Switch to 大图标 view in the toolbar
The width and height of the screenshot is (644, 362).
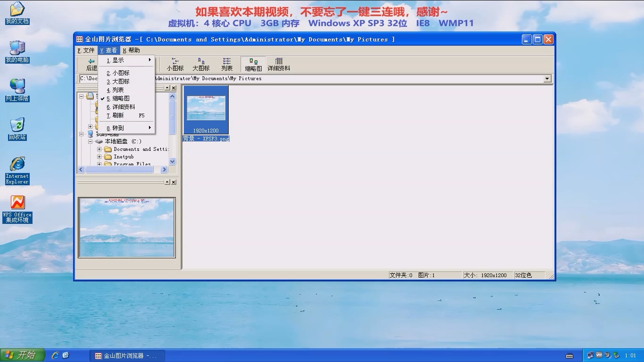pyautogui.click(x=201, y=65)
